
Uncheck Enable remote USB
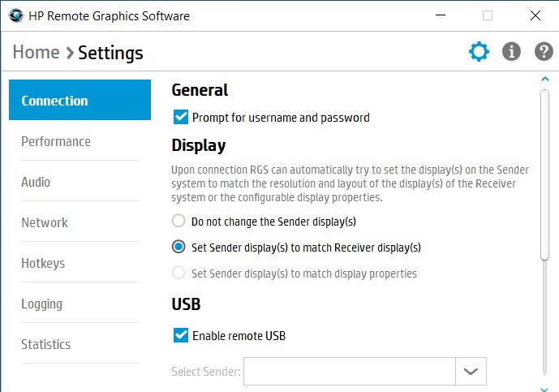point(181,335)
